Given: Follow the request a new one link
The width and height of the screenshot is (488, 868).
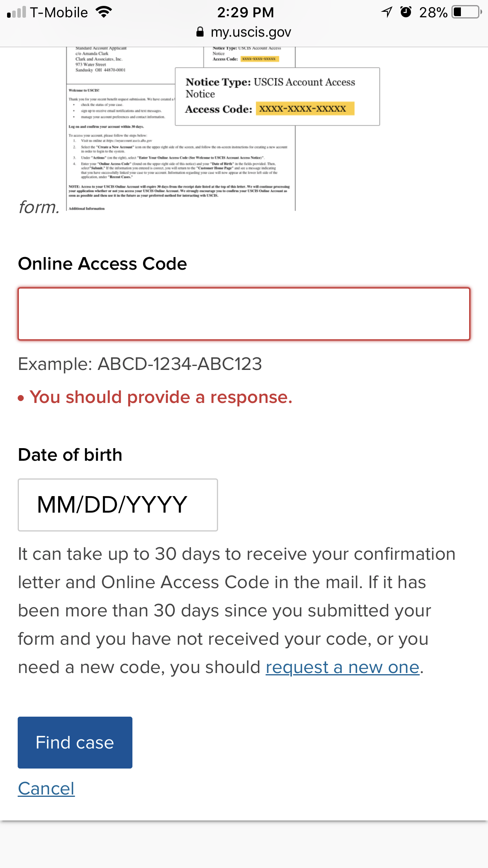Looking at the screenshot, I should (343, 667).
